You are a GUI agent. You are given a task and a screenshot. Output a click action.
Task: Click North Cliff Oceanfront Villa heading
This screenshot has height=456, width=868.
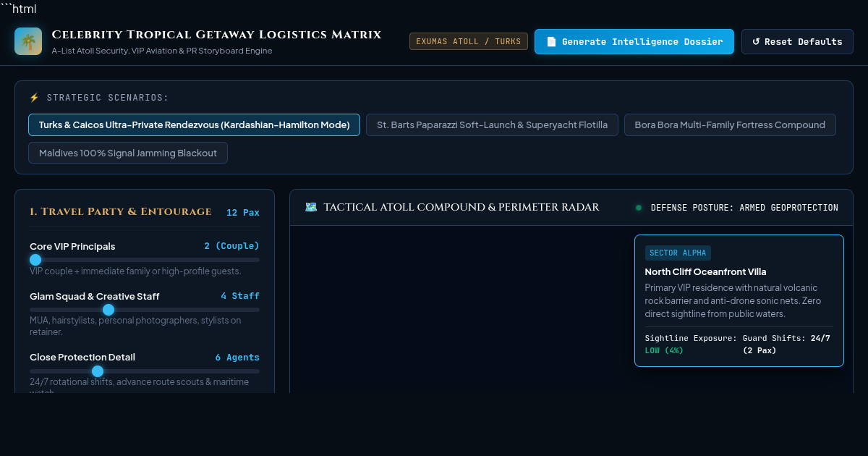(705, 272)
